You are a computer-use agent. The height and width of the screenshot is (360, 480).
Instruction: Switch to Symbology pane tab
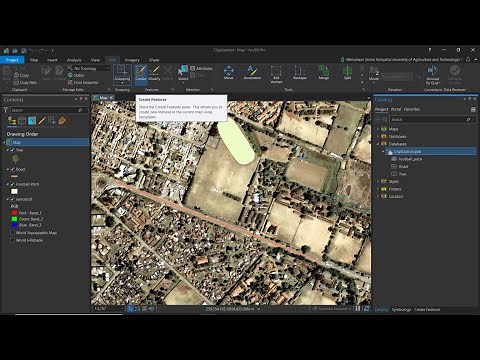tap(401, 310)
